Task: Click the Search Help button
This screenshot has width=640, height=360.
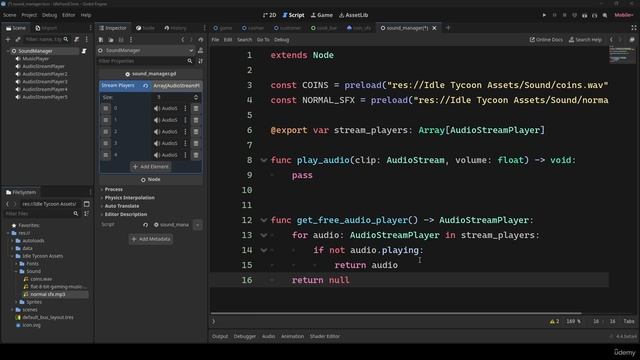Action: 585,40
